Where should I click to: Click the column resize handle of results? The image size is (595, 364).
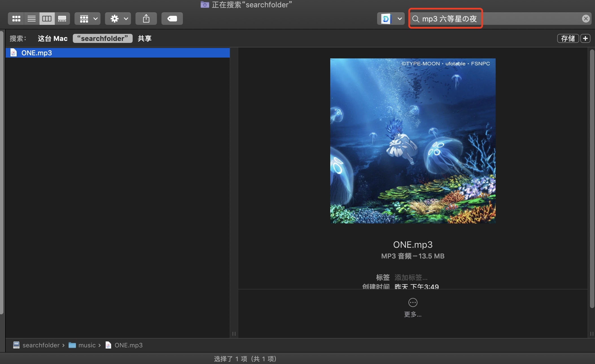click(x=234, y=334)
